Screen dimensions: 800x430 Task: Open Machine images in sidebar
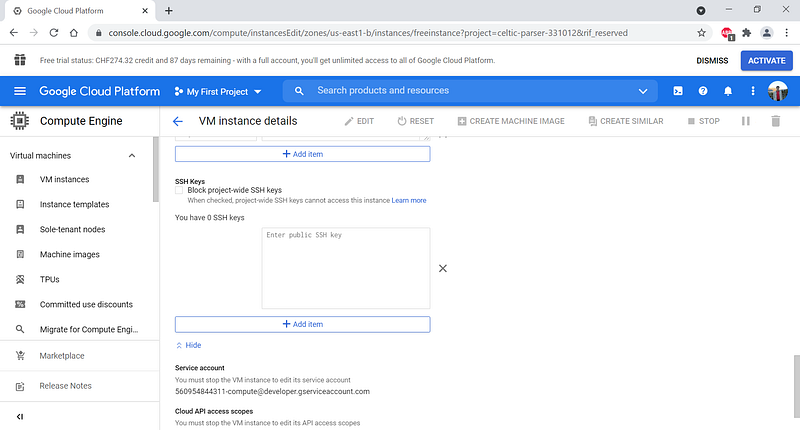[70, 255]
